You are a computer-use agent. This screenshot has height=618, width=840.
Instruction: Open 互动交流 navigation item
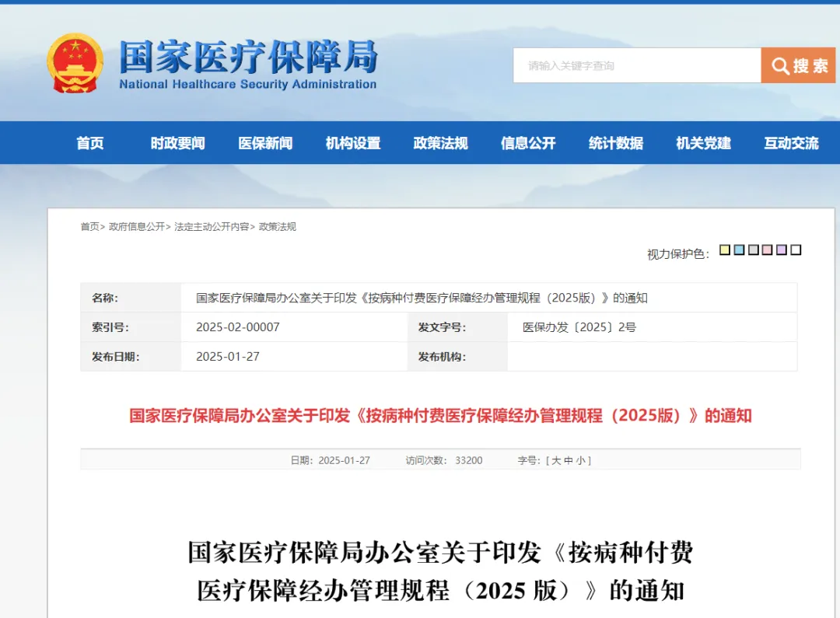tap(791, 143)
